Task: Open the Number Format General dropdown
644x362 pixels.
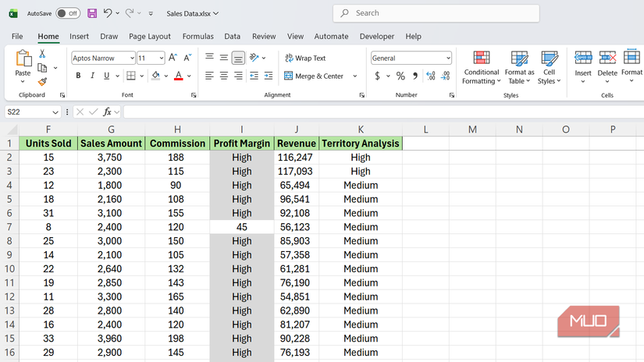Action: coord(448,59)
